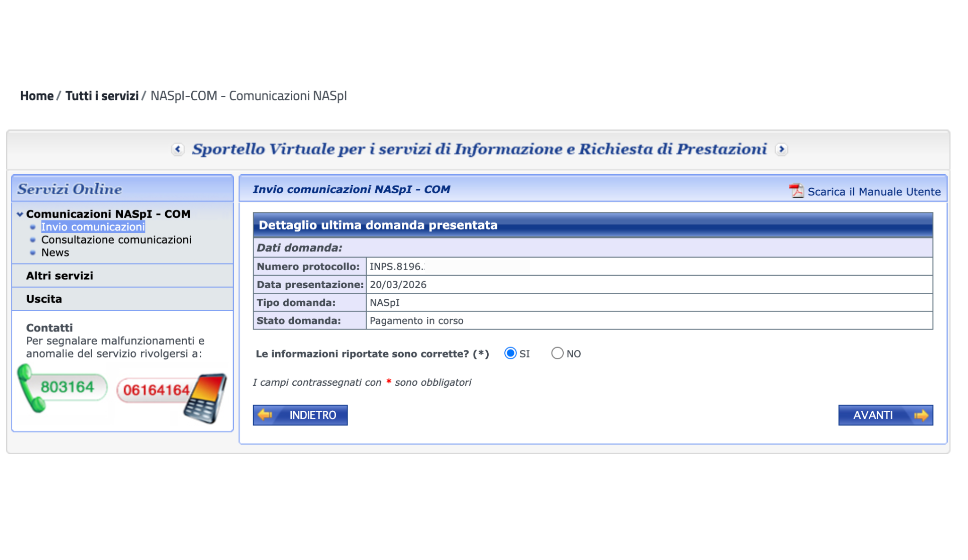Open the News sidebar item

(x=55, y=253)
